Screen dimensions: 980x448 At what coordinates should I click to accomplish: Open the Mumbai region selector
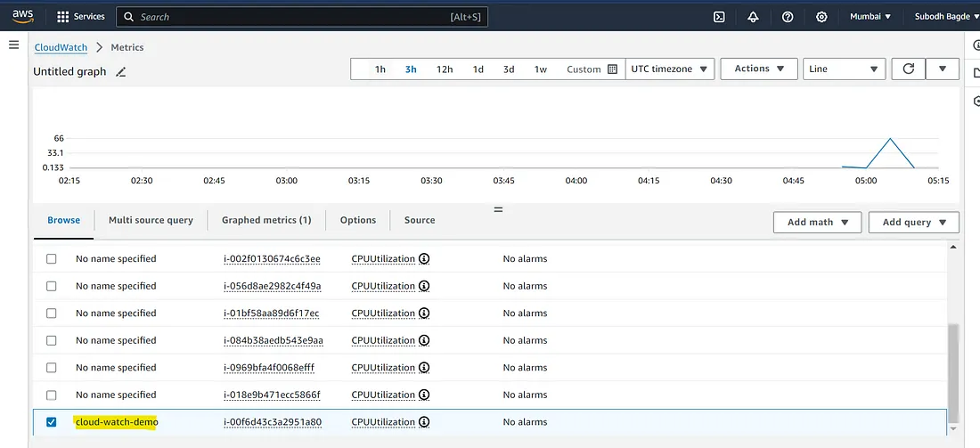click(870, 17)
